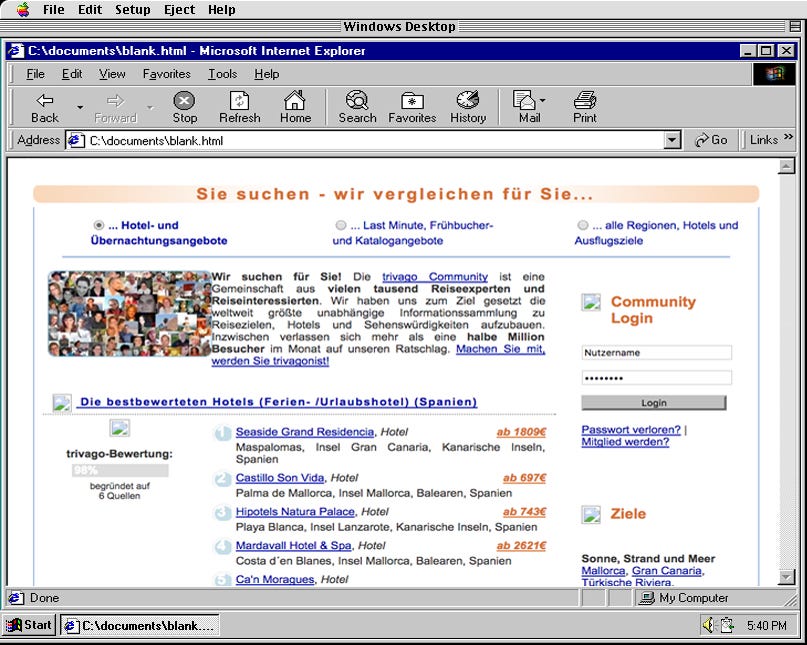Click the Login button
Screen dimensions: 807x645
[654, 403]
